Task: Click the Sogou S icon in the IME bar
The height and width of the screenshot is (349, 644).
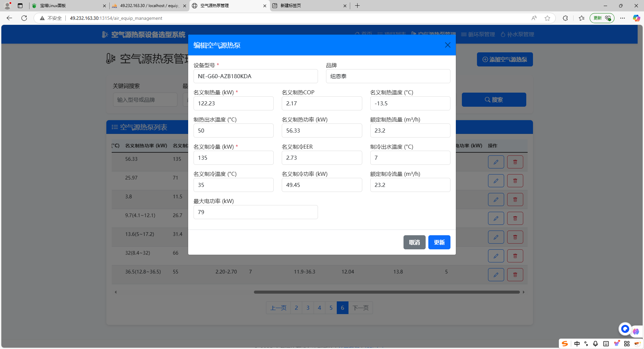Action: [565, 344]
